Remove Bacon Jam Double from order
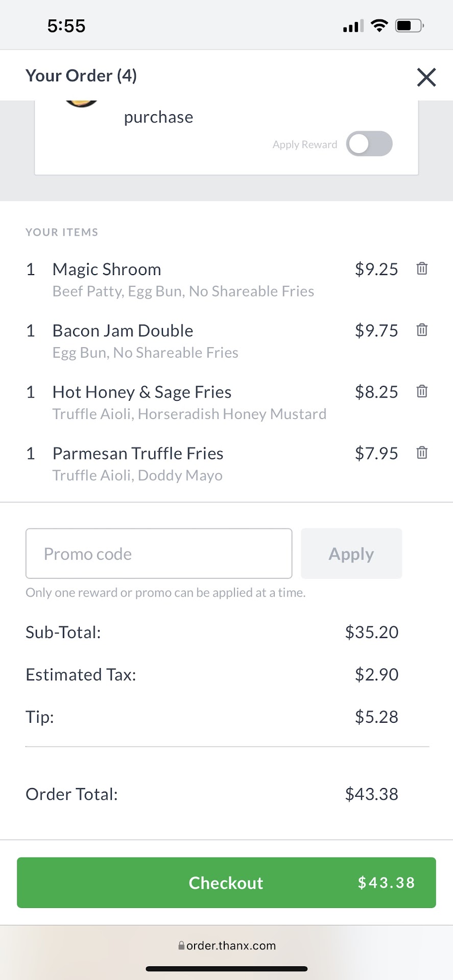453x980 pixels. coord(422,330)
